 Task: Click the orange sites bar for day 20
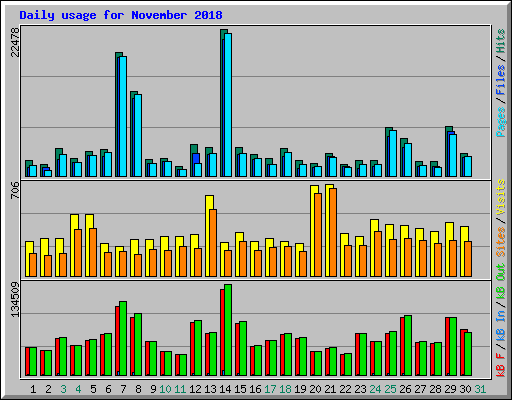[x=318, y=235]
